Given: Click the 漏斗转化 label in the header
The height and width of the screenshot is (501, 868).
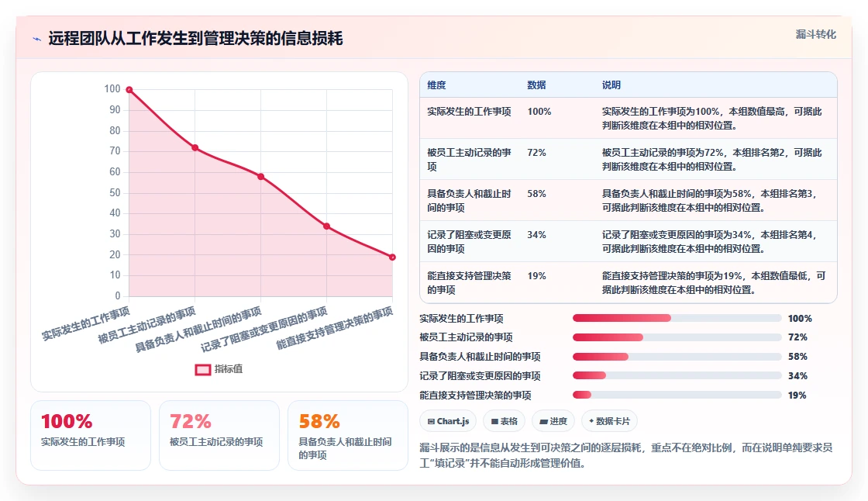Looking at the screenshot, I should click(815, 34).
